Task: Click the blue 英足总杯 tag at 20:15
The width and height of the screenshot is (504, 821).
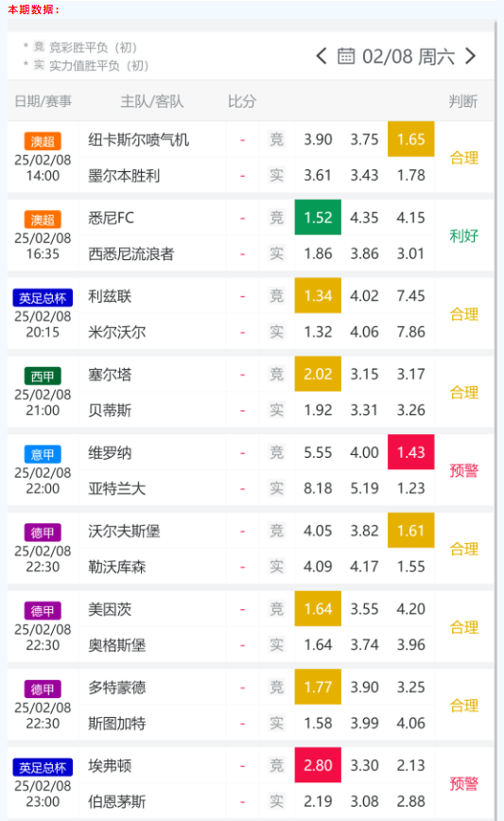Action: (43, 298)
